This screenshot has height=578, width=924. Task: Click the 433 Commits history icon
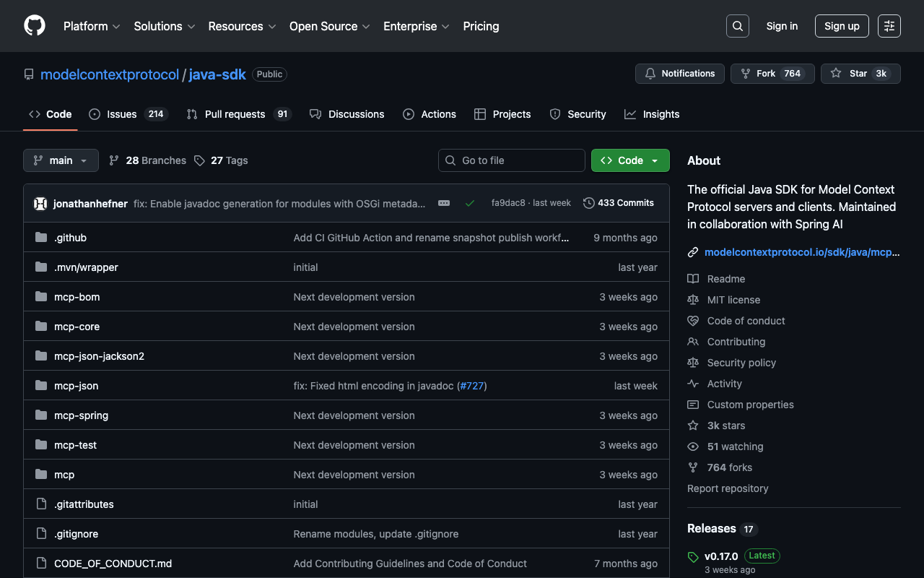(x=589, y=203)
